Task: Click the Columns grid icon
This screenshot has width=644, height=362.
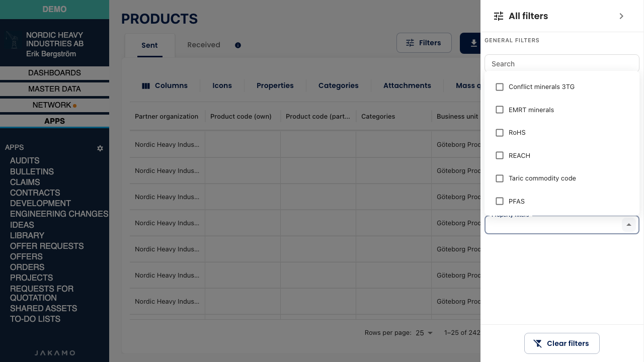Action: (146, 86)
